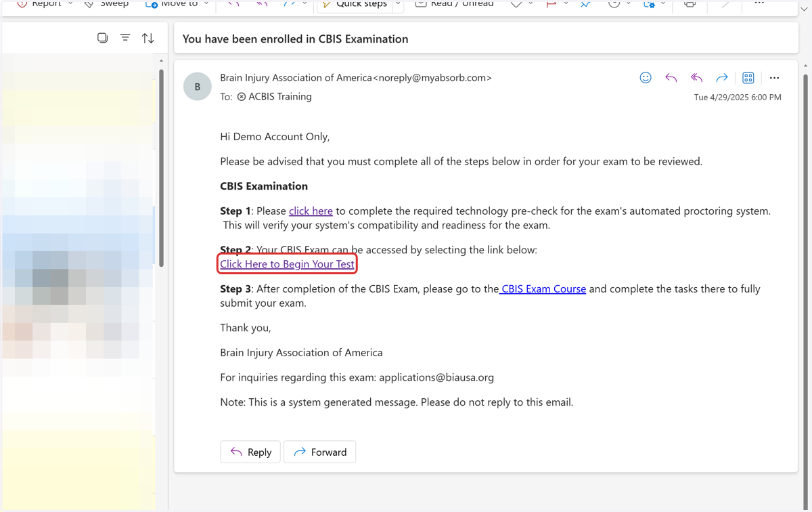Click the message list scrollbar
The image size is (812, 512).
point(161,166)
